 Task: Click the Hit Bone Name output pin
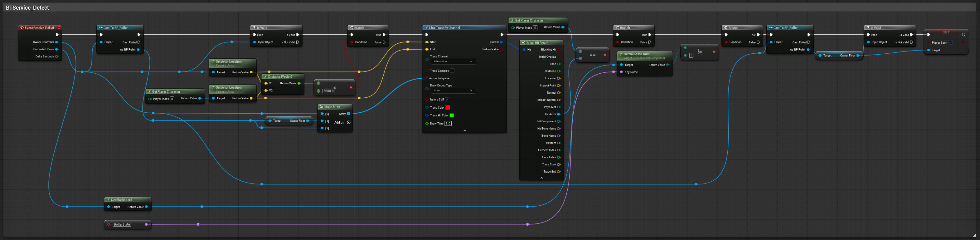click(559, 129)
